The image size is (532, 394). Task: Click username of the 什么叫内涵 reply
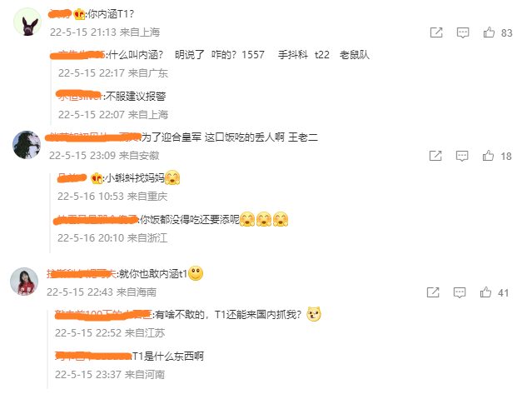pos(78,55)
